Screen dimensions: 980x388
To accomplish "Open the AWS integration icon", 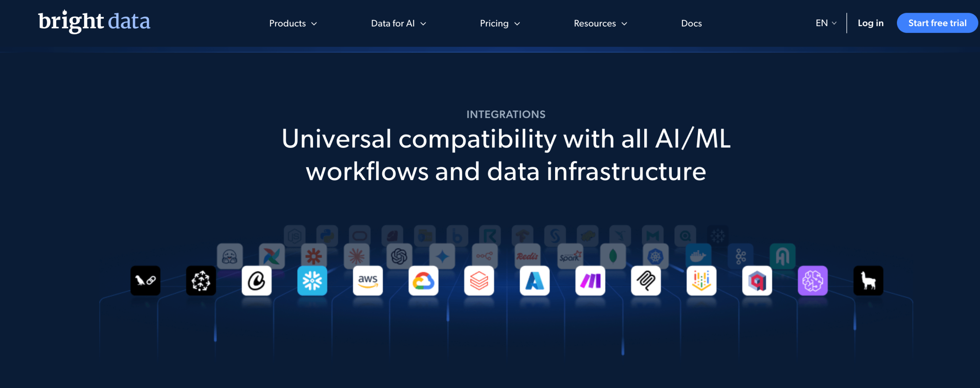I will point(368,281).
